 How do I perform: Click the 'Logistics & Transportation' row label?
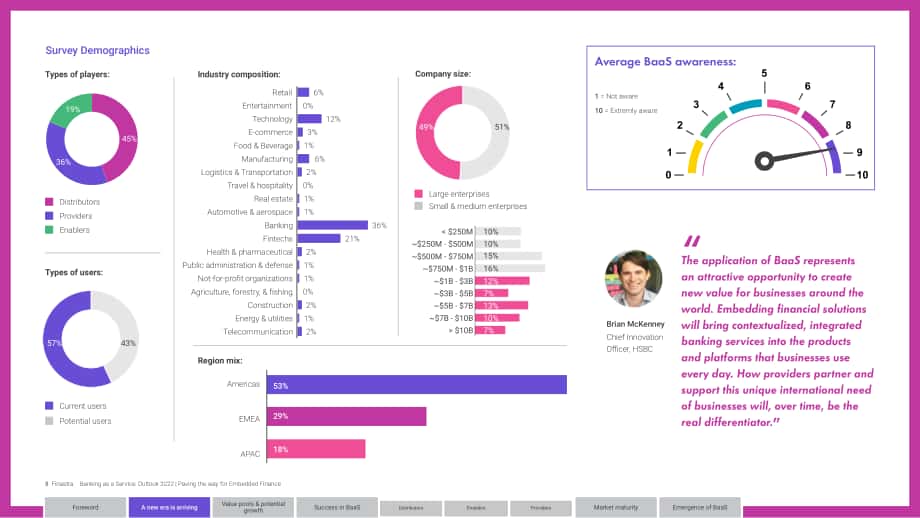point(246,172)
